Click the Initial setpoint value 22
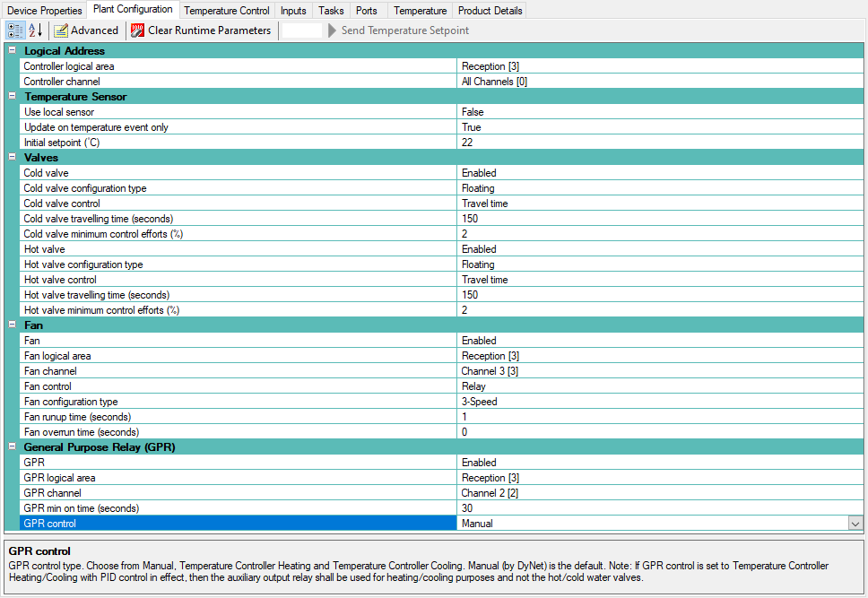 [659, 143]
